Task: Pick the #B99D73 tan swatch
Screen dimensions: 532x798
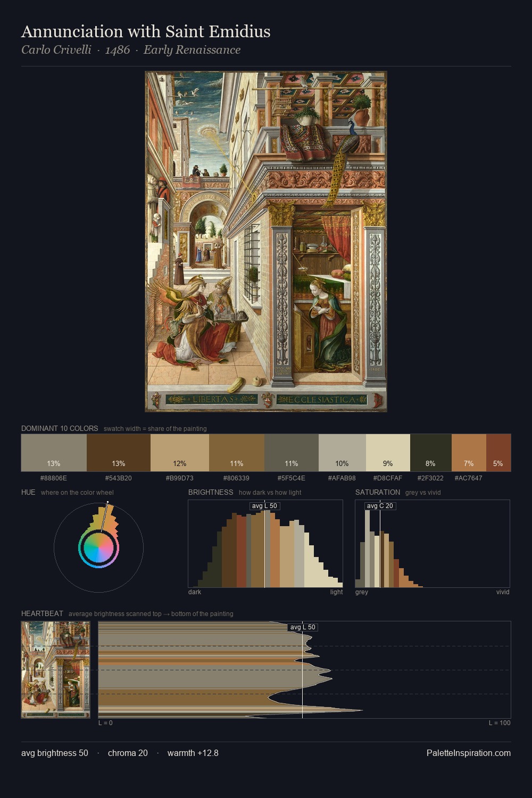Action: pos(180,453)
